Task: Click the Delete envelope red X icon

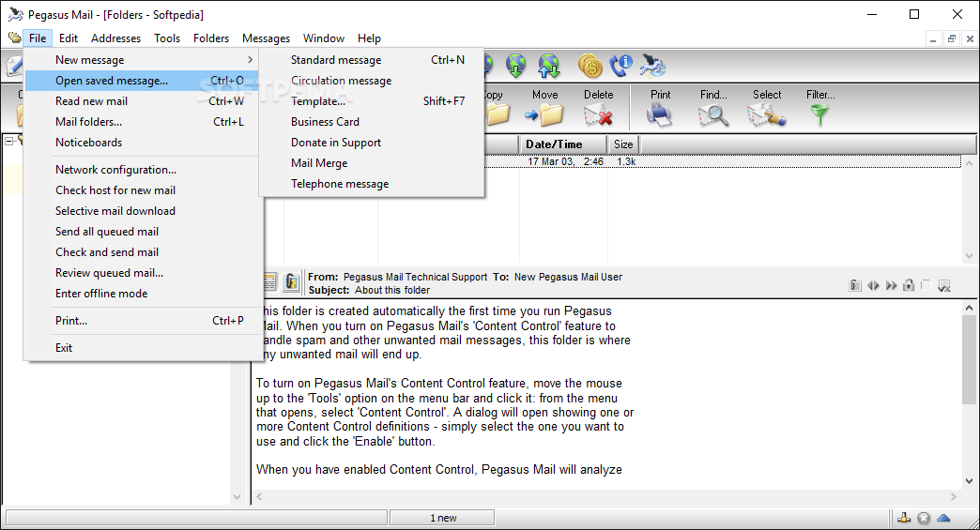Action: 598,115
